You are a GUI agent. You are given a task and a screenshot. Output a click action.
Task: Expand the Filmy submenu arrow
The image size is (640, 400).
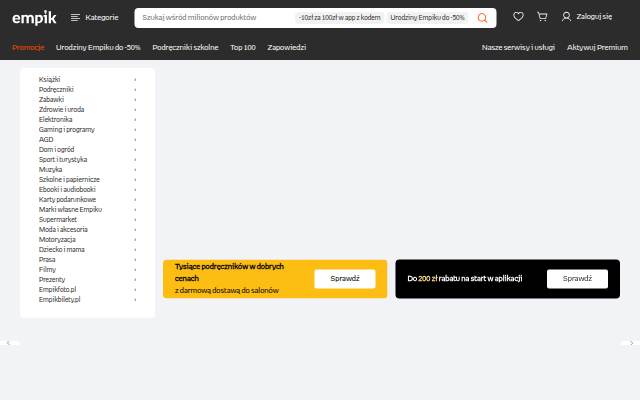click(135, 269)
